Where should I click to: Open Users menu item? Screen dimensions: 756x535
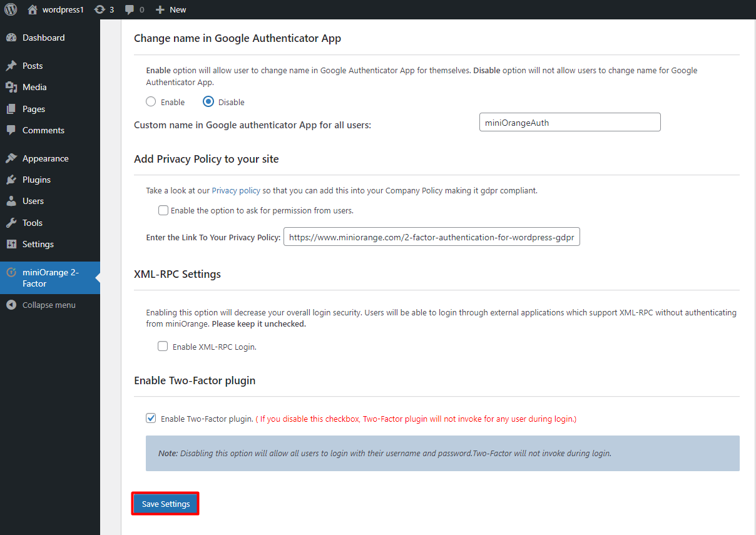[50, 201]
